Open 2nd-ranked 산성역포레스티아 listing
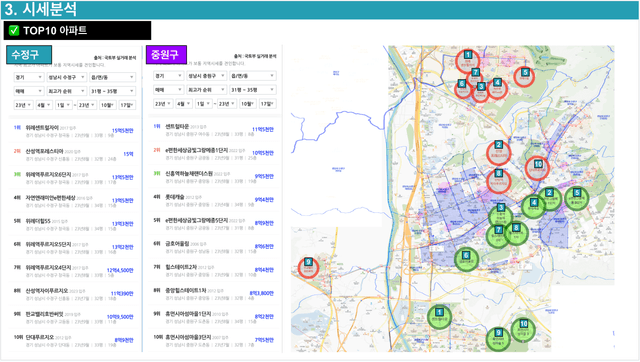This screenshot has height=362, width=640. click(x=73, y=154)
